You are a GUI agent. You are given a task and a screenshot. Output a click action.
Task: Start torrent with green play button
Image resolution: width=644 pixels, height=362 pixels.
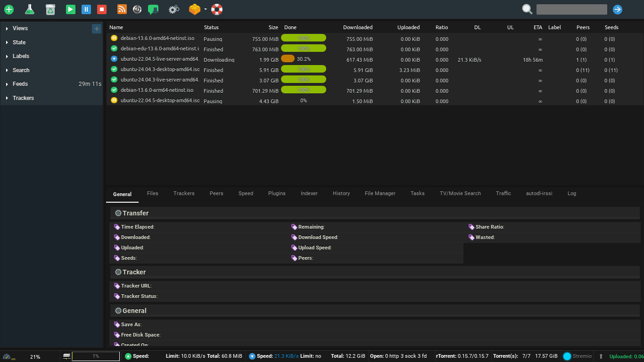(x=71, y=9)
